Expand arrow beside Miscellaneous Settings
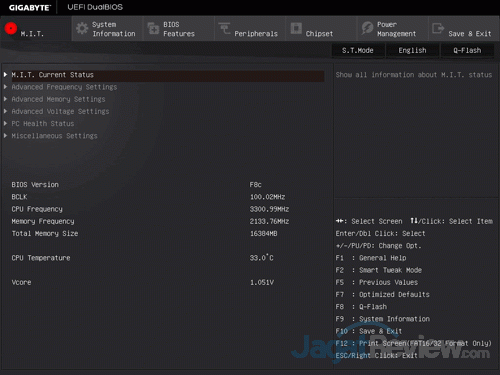The image size is (500, 375). (x=5, y=136)
